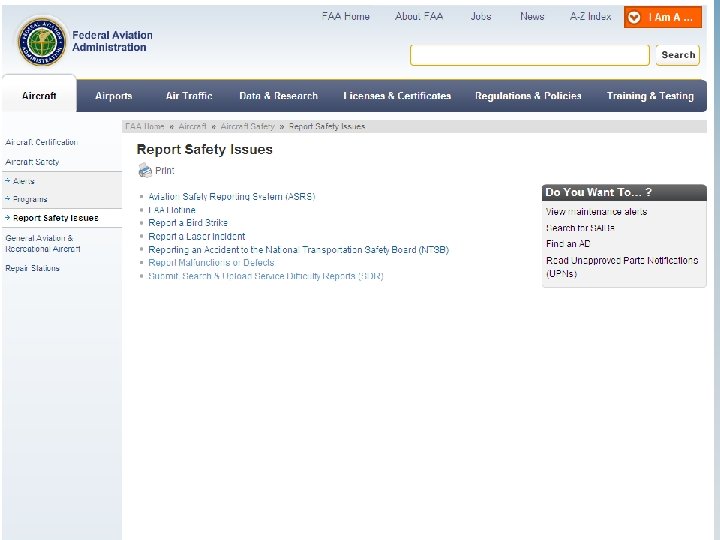This screenshot has height=540, width=720.
Task: Go to FAA Home in top links
Action: pyautogui.click(x=345, y=17)
